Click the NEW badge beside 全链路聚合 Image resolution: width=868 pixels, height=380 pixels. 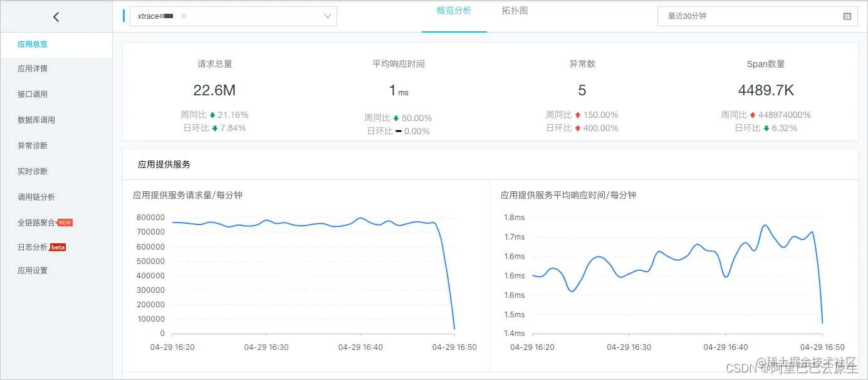[x=65, y=223]
